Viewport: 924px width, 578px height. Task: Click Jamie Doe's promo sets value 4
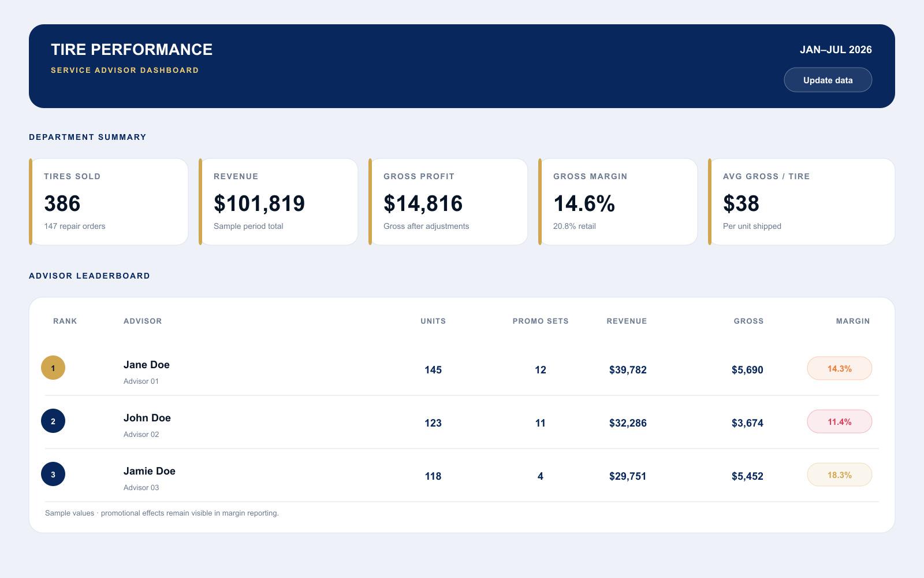[541, 476]
